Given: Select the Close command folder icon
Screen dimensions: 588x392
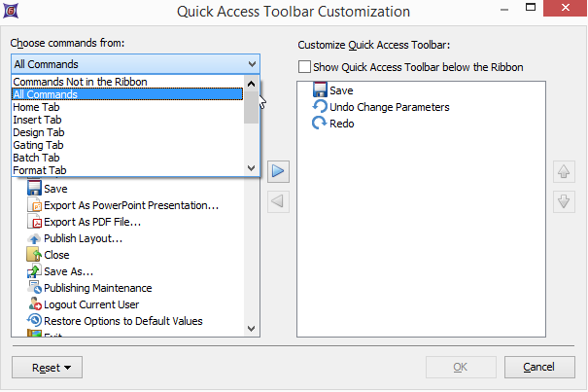Looking at the screenshot, I should (x=34, y=255).
